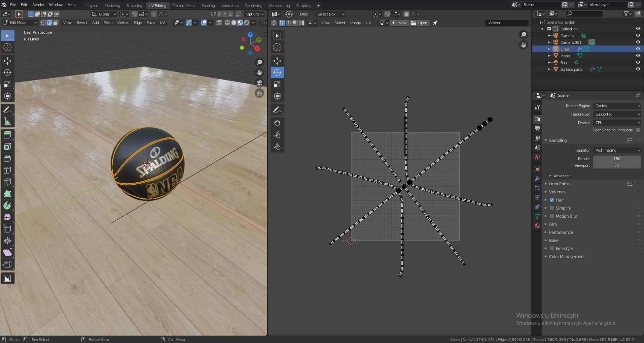
Task: Open the Global orientation dropdown
Action: [104, 14]
